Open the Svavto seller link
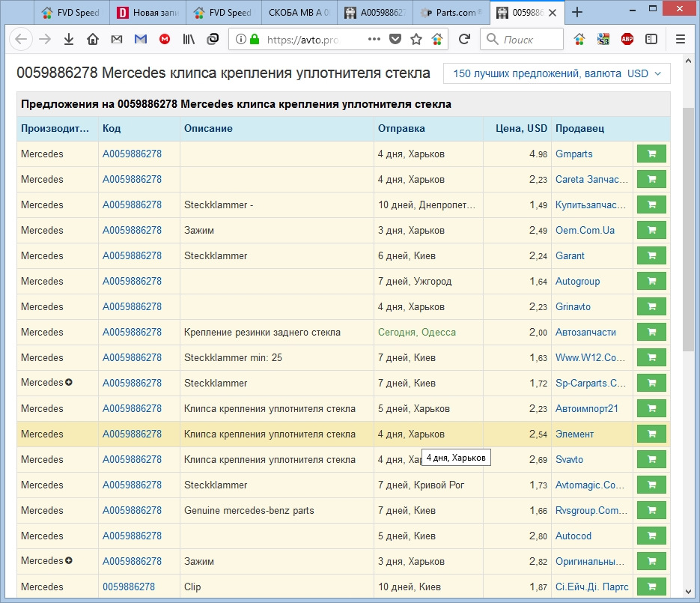700x603 pixels. coord(569,459)
